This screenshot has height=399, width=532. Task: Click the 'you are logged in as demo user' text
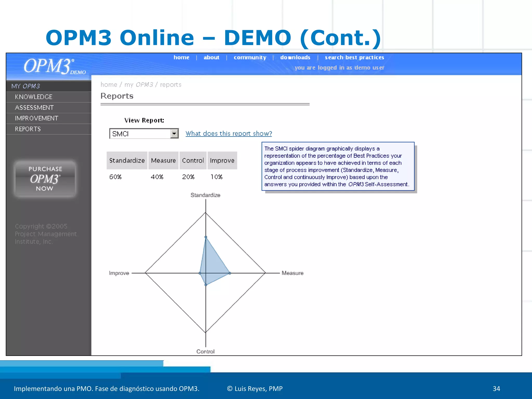pyautogui.click(x=339, y=68)
